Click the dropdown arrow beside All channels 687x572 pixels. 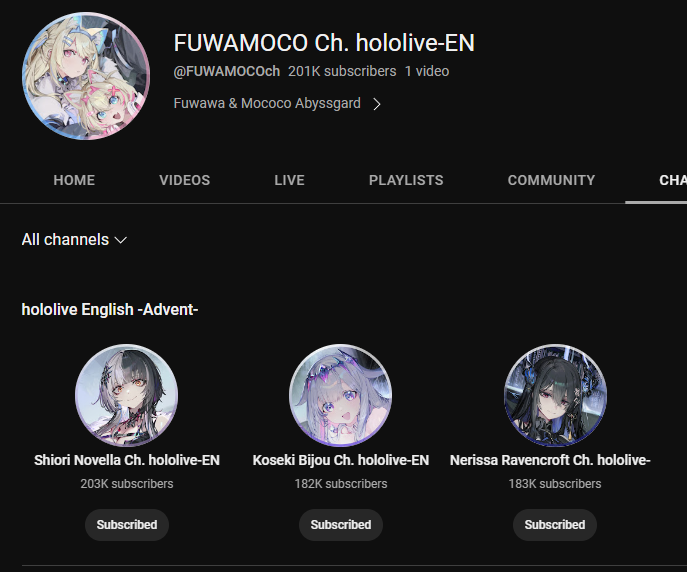(120, 240)
